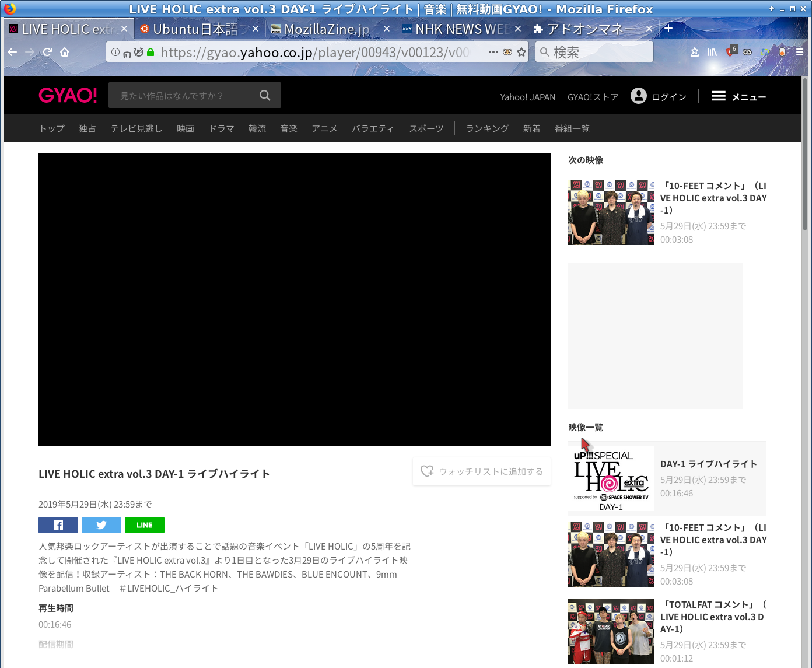Follow the GYAO!ストア link

593,97
